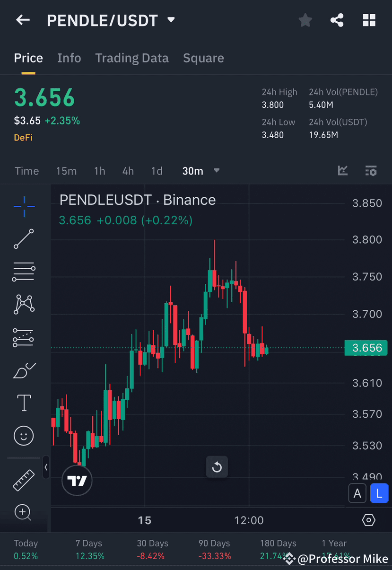Open the emoji sticker tool
Image resolution: width=392 pixels, height=570 pixels.
click(x=23, y=436)
